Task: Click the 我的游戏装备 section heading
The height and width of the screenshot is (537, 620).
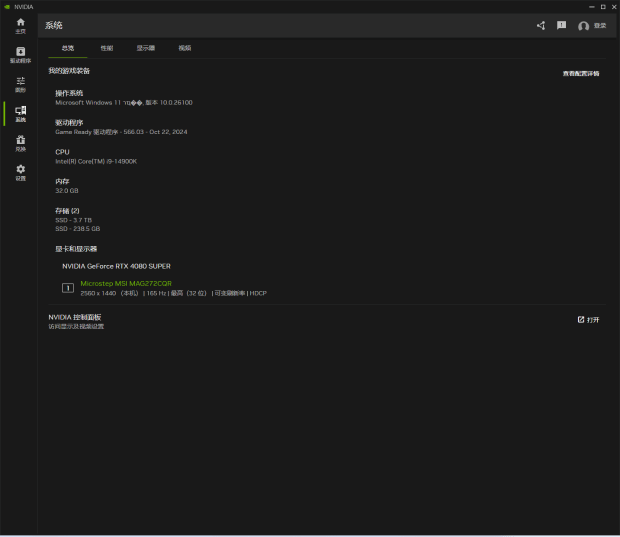Action: pyautogui.click(x=69, y=71)
